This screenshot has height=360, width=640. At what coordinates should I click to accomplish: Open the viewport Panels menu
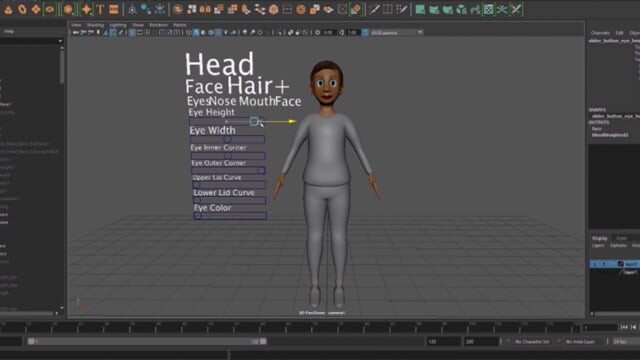coord(180,25)
